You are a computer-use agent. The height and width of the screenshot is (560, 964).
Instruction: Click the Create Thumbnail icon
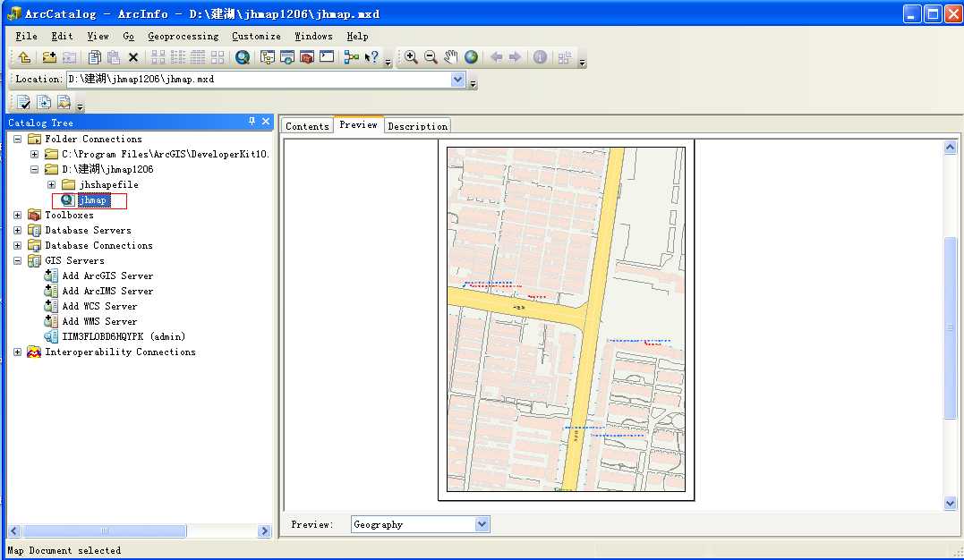pyautogui.click(x=565, y=57)
